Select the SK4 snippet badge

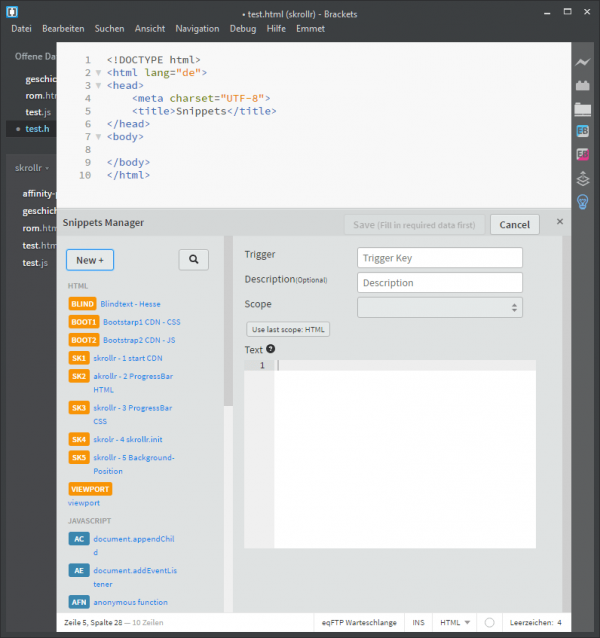[x=79, y=439]
